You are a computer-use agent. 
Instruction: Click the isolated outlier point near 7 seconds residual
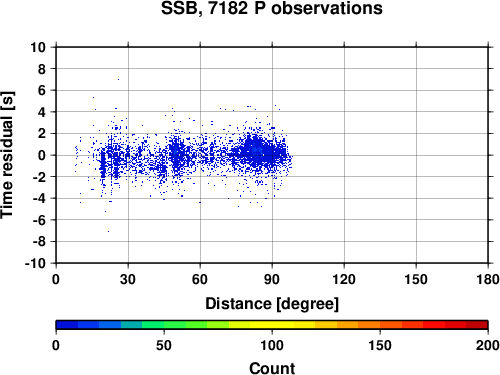tap(118, 79)
